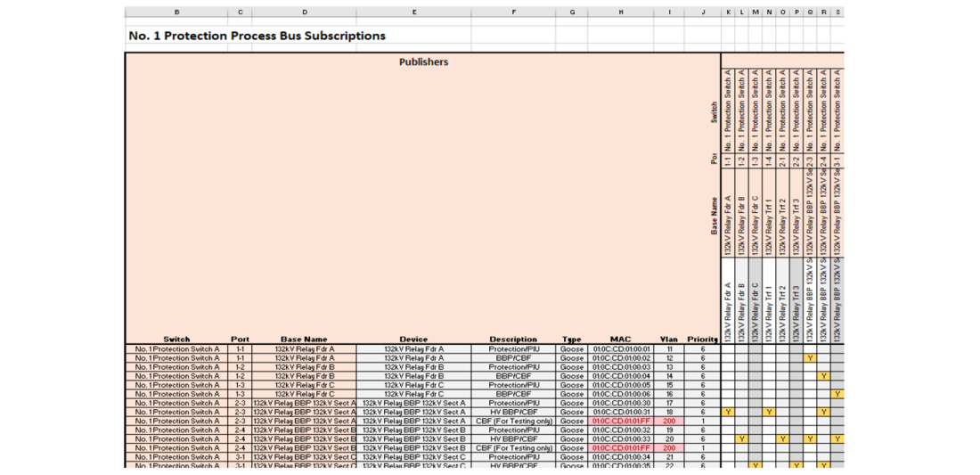Select the Vlan cell showing 18

tap(669, 412)
